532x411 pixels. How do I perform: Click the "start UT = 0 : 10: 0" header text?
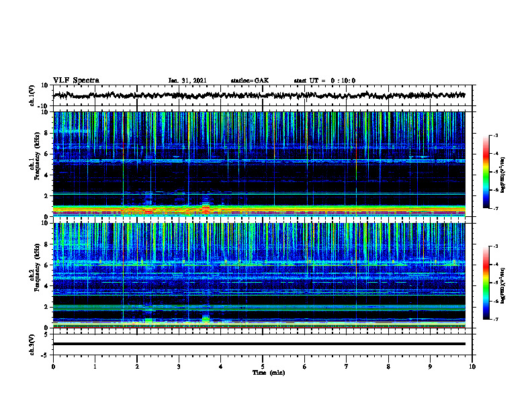pyautogui.click(x=324, y=81)
